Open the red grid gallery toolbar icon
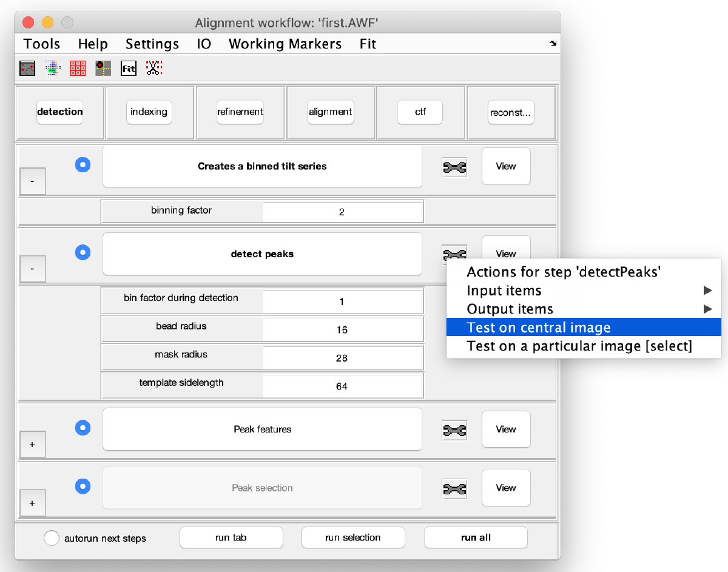Screen dimensions: 728x572 pos(78,68)
